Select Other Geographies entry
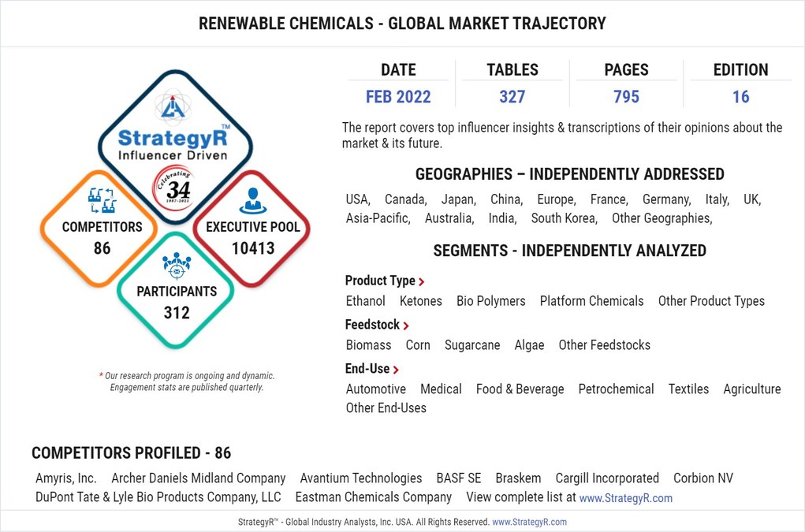 662,218
